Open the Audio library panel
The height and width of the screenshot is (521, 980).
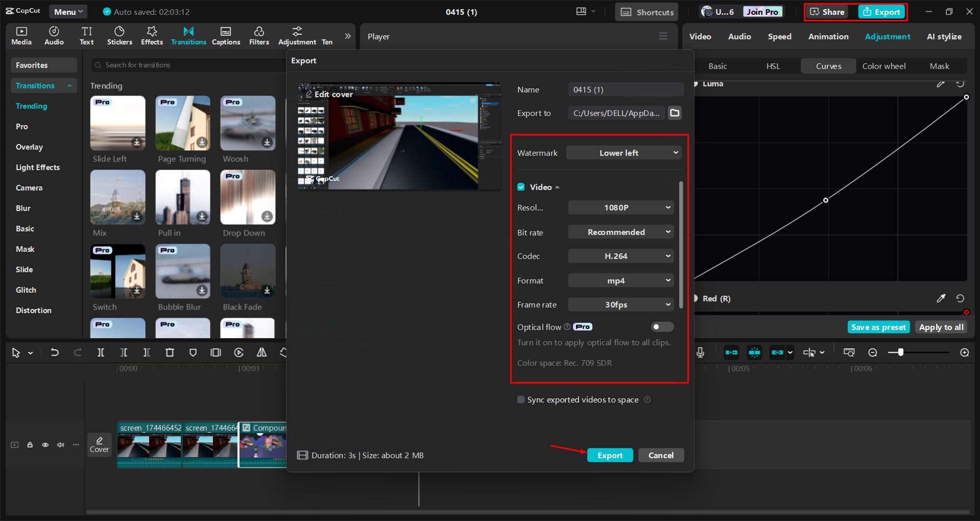point(54,36)
